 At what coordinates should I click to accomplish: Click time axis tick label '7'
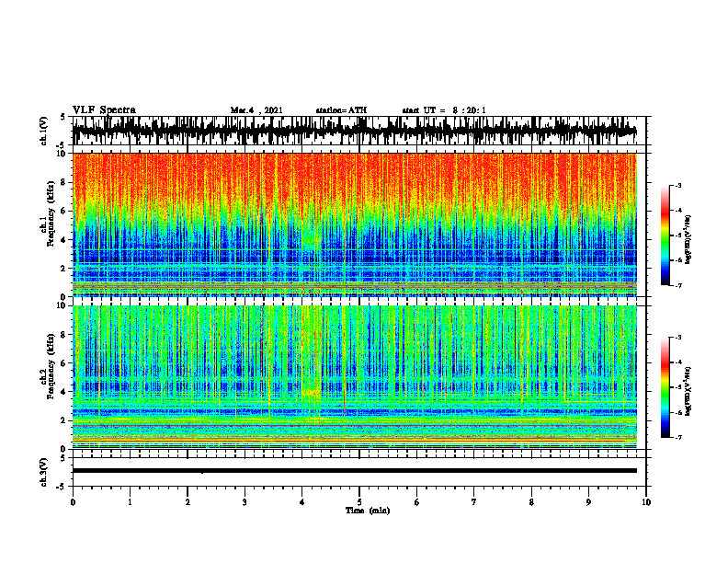(474, 502)
